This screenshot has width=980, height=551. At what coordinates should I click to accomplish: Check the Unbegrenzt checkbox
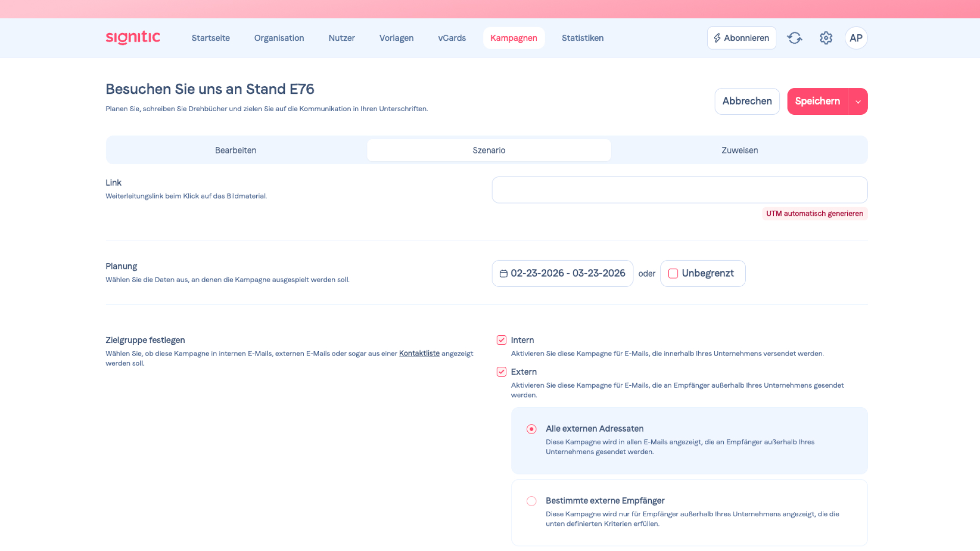pyautogui.click(x=673, y=273)
